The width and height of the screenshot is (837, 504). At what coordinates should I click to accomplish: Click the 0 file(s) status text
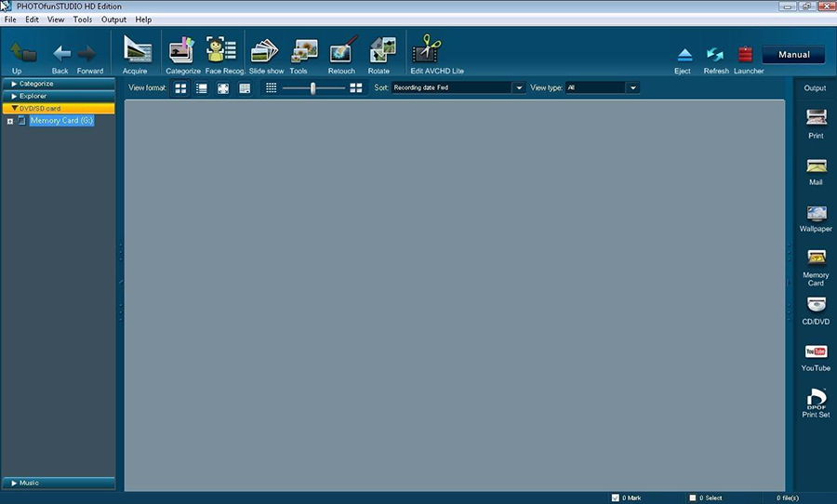[788, 497]
